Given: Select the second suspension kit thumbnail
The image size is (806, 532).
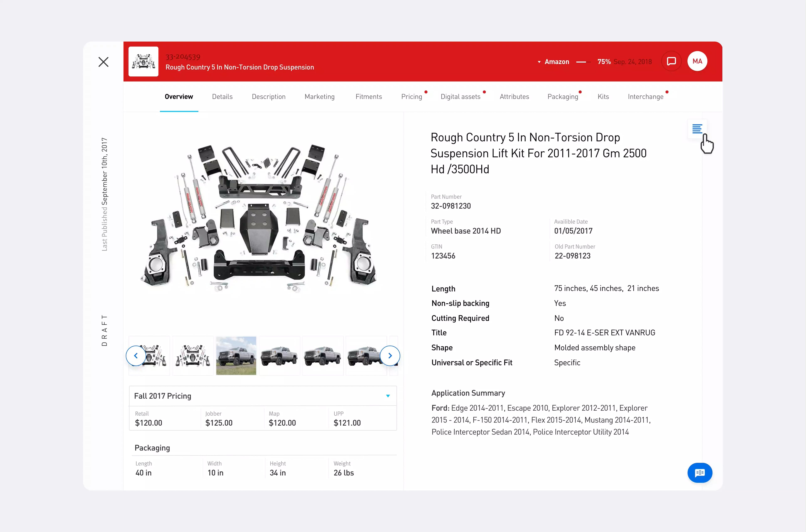Looking at the screenshot, I should (193, 356).
